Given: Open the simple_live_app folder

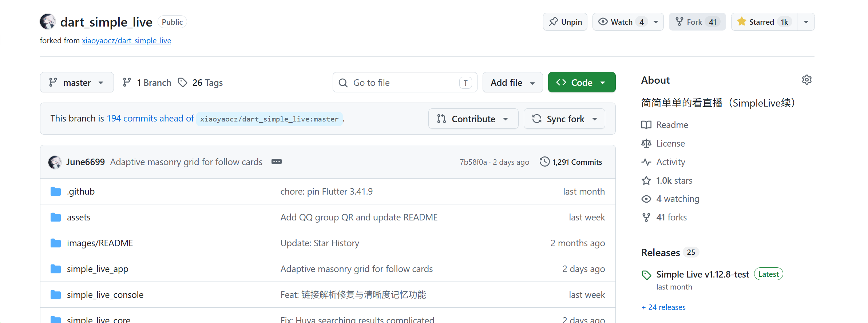Looking at the screenshot, I should (98, 269).
